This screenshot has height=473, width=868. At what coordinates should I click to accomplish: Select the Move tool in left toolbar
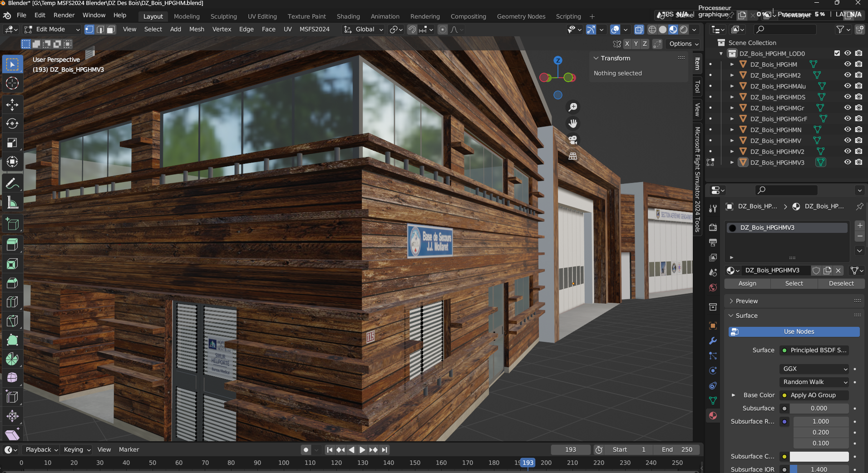coord(12,104)
